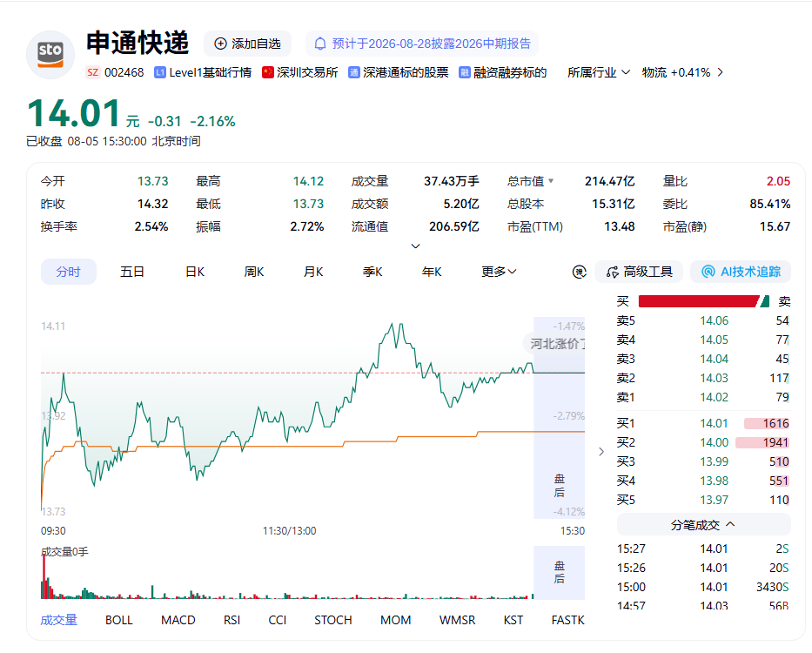
Task: Click the Level1基础行情 badge icon
Action: click(160, 72)
